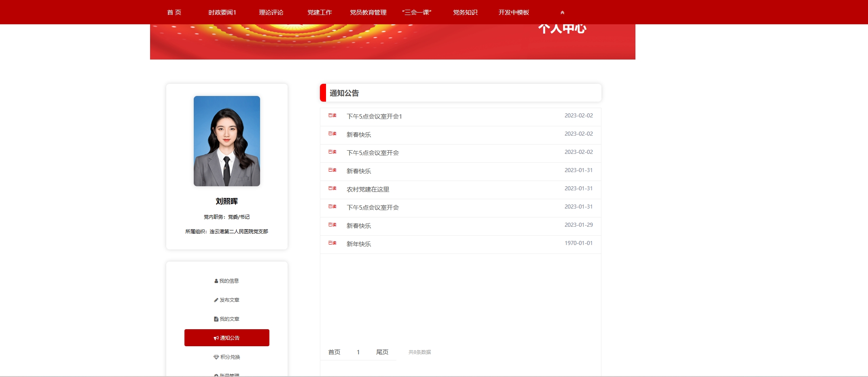Screen dimensions: 868x377
Task: Go to 首页 in the pagination
Action: [x=334, y=352]
